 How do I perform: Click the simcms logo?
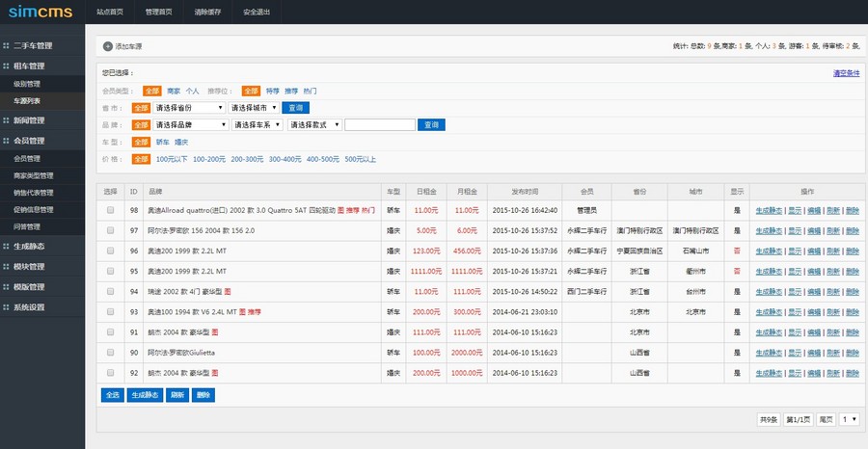(34, 12)
